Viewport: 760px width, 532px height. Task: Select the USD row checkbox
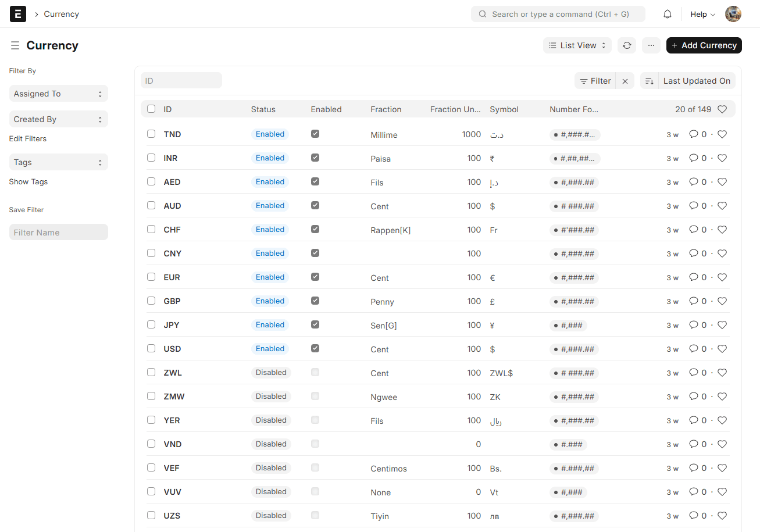(x=151, y=348)
